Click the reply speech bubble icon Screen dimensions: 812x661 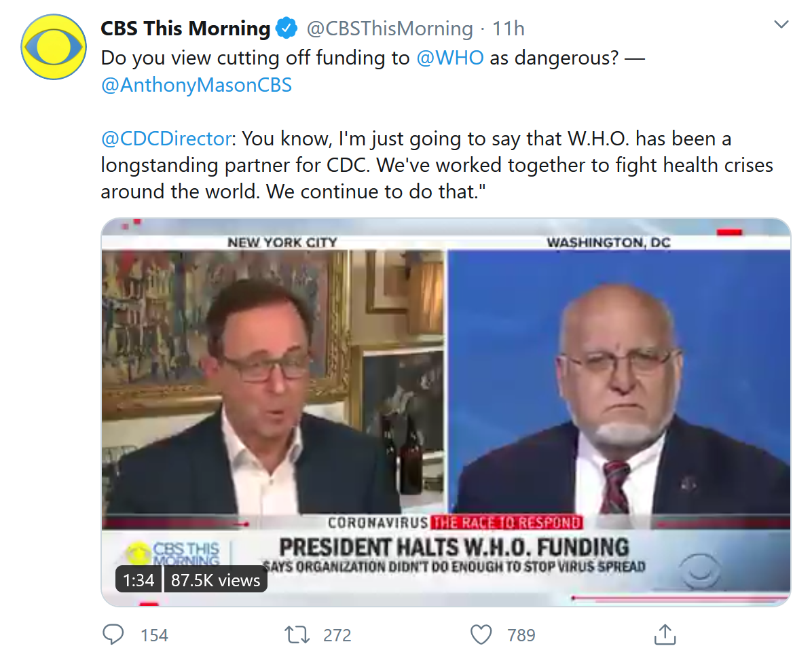click(112, 635)
